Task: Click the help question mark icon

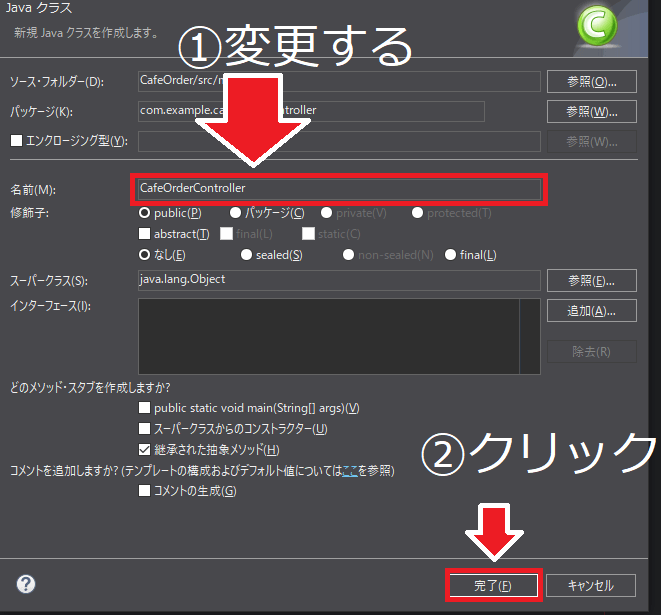Action: click(26, 584)
